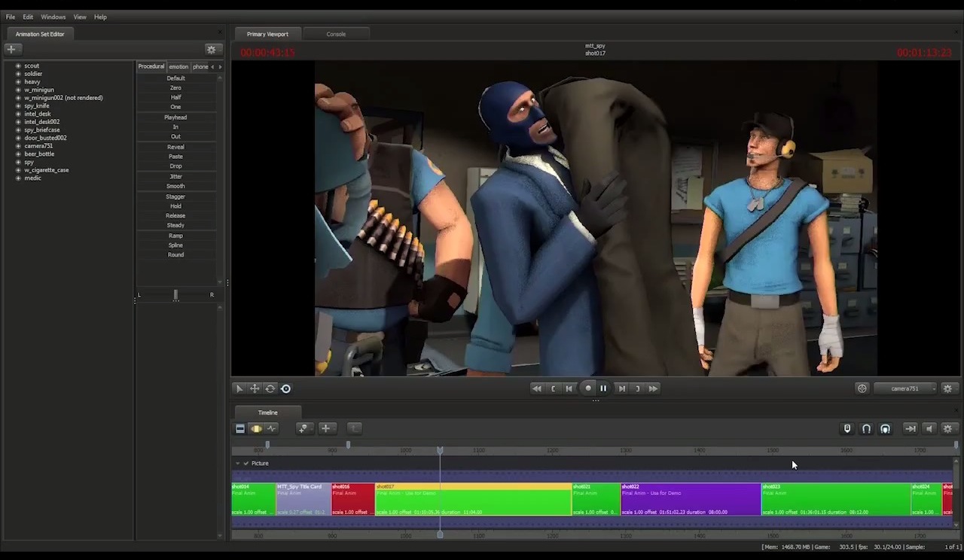Open the camera751 dropdown

(904, 388)
